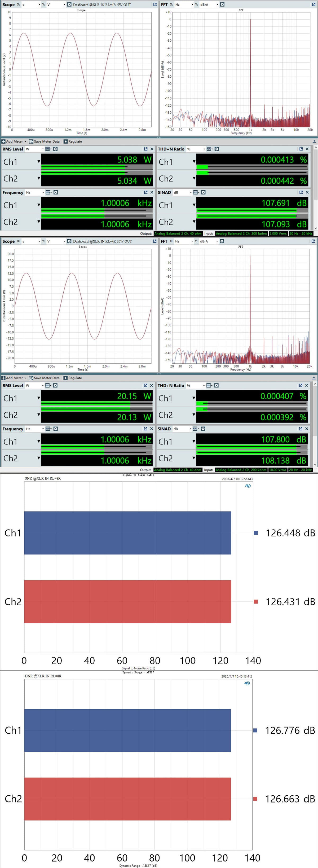Pop out Scope graph in 20W OUT dashboard
318x868 pixels.
[x=154, y=241]
